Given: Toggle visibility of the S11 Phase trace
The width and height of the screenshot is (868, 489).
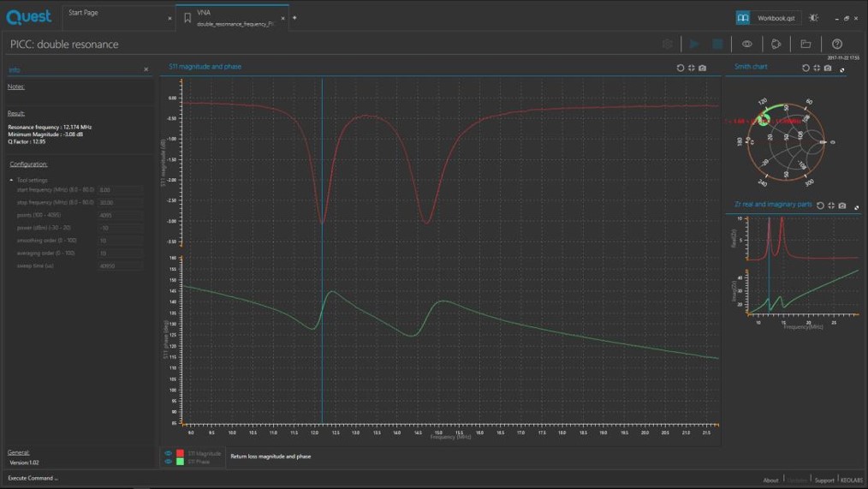Looking at the screenshot, I should click(169, 462).
